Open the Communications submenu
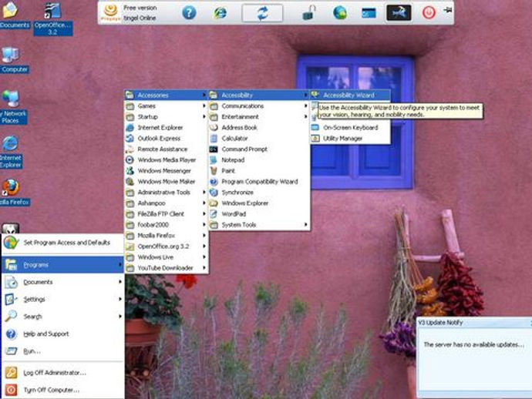This screenshot has width=532, height=399. click(259, 106)
